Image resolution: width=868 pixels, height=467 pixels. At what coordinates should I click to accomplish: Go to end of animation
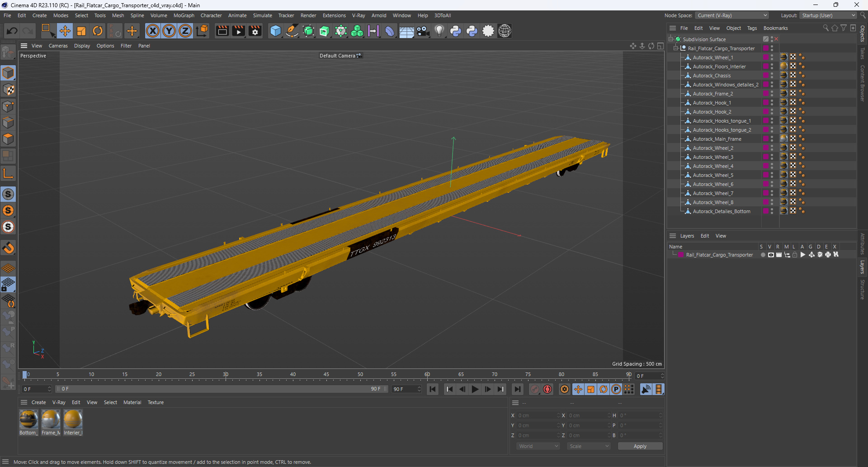pyautogui.click(x=517, y=389)
